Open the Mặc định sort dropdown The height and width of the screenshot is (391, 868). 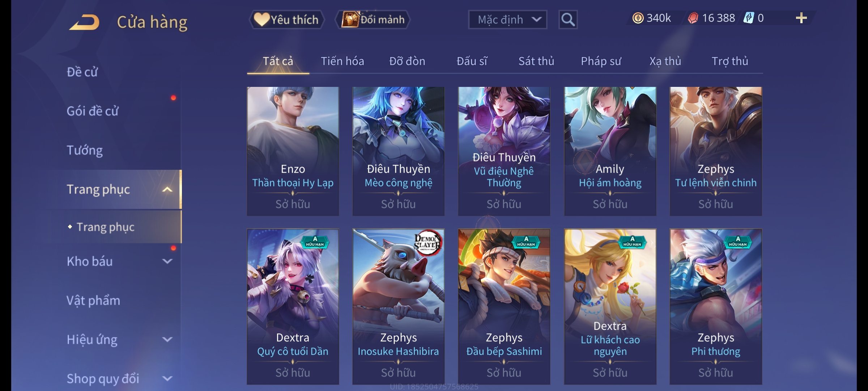click(507, 20)
